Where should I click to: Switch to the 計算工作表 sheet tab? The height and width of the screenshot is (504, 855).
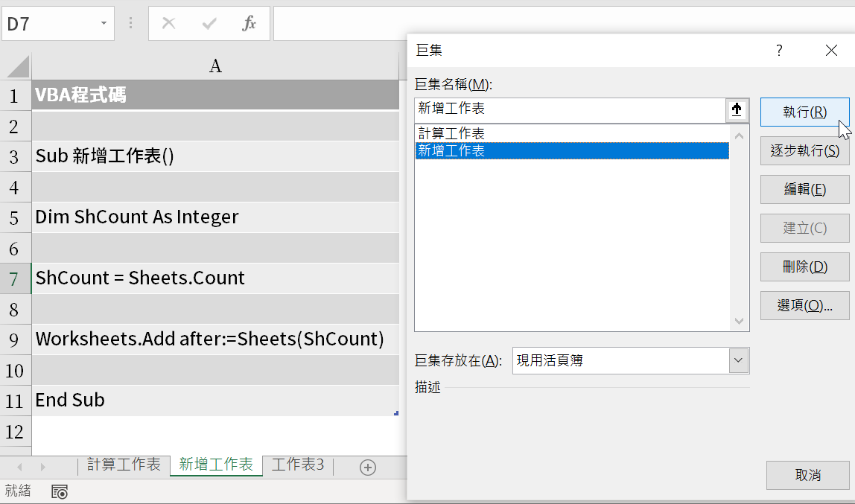124,465
